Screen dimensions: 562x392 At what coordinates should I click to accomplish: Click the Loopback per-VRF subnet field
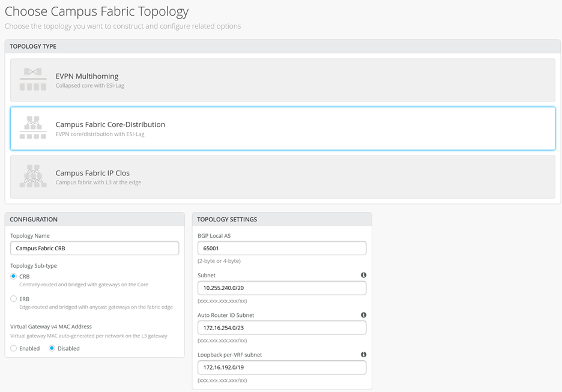[x=282, y=367]
